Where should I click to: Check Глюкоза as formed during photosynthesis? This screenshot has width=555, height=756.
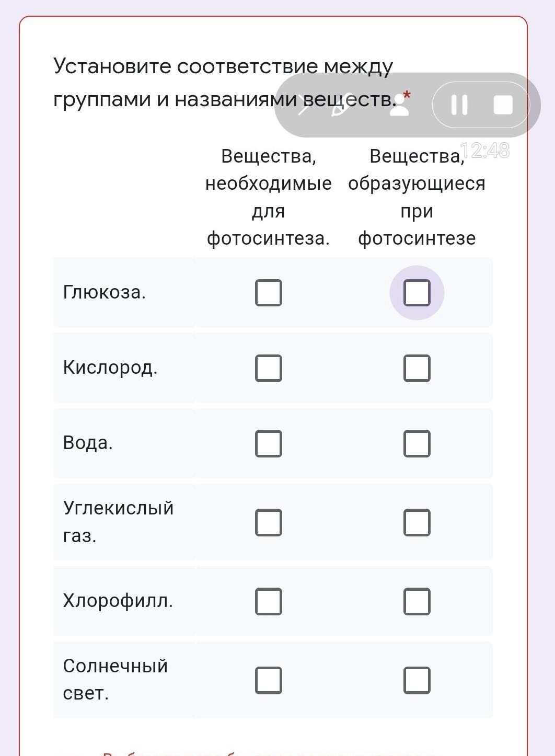(x=417, y=292)
